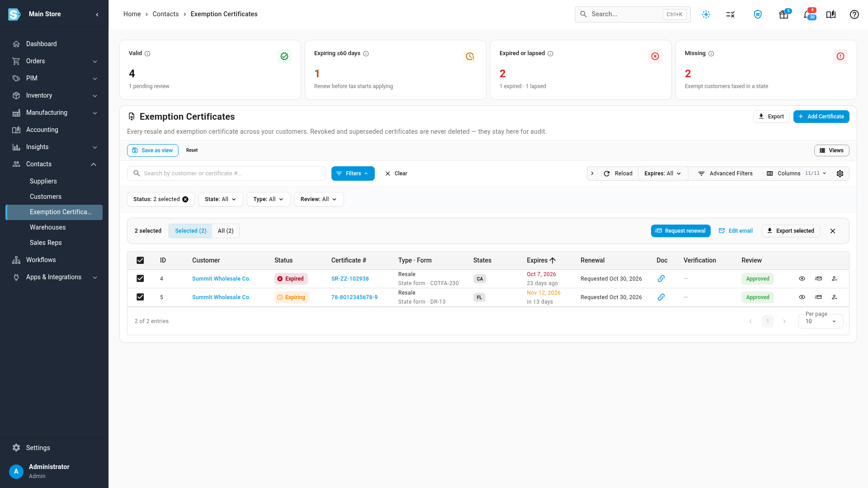
Task: Open Summit Wholesale Co. link in row 4
Action: click(221, 279)
